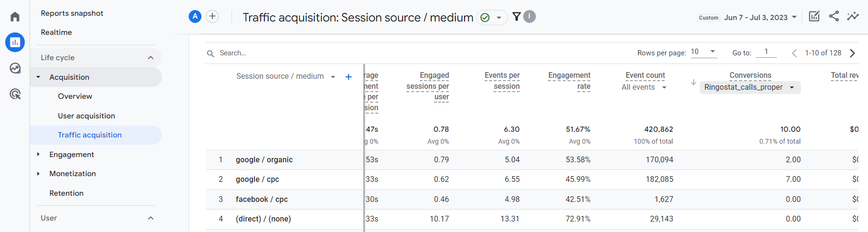Click the magnifier search icon in table
This screenshot has height=232, width=868.
tap(210, 53)
